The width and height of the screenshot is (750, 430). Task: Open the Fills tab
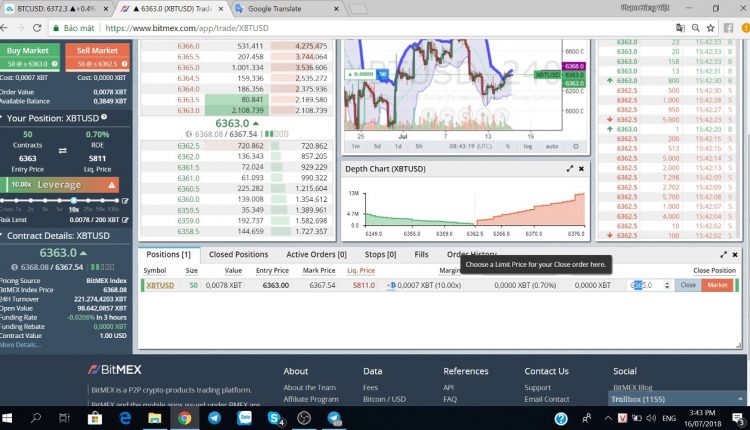421,254
